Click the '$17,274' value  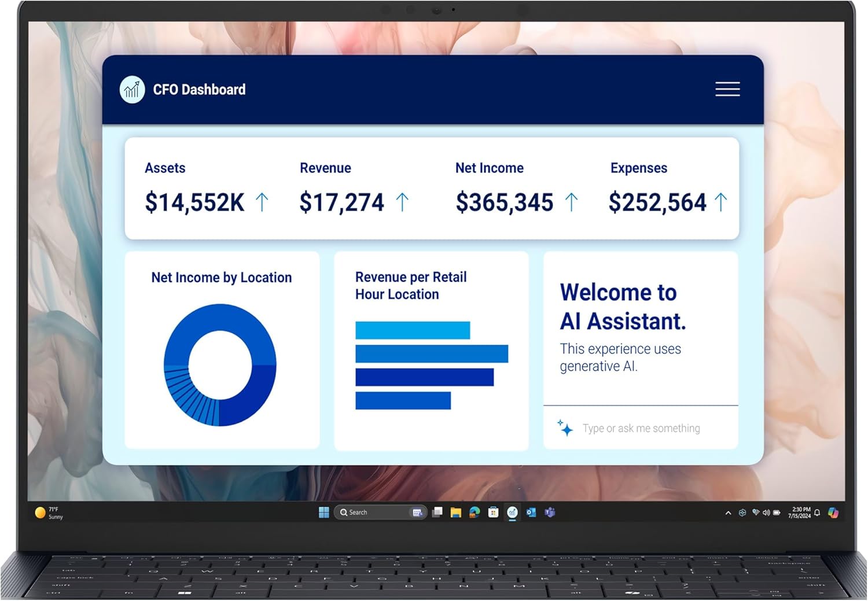(341, 202)
